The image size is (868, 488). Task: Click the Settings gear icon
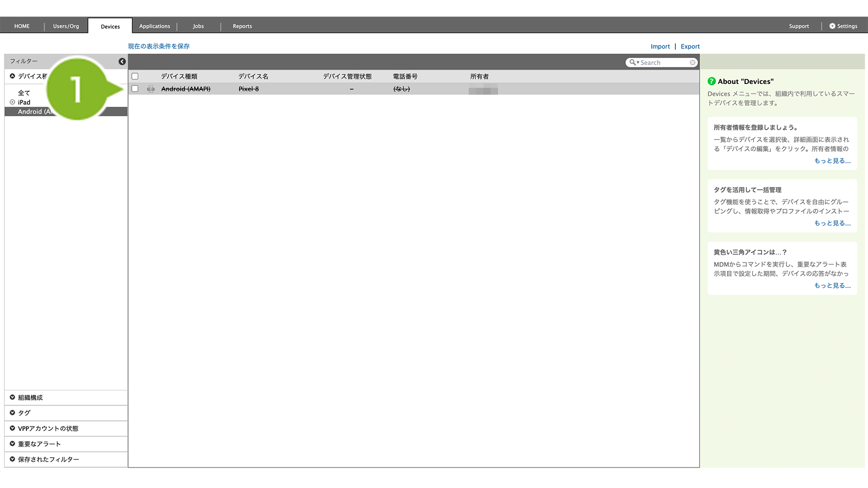pos(832,26)
